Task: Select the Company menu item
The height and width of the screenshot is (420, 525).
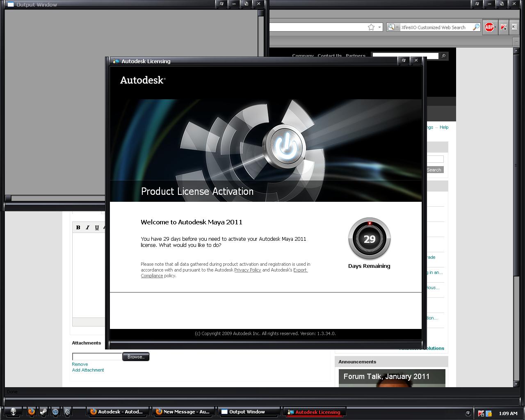Action: click(303, 56)
